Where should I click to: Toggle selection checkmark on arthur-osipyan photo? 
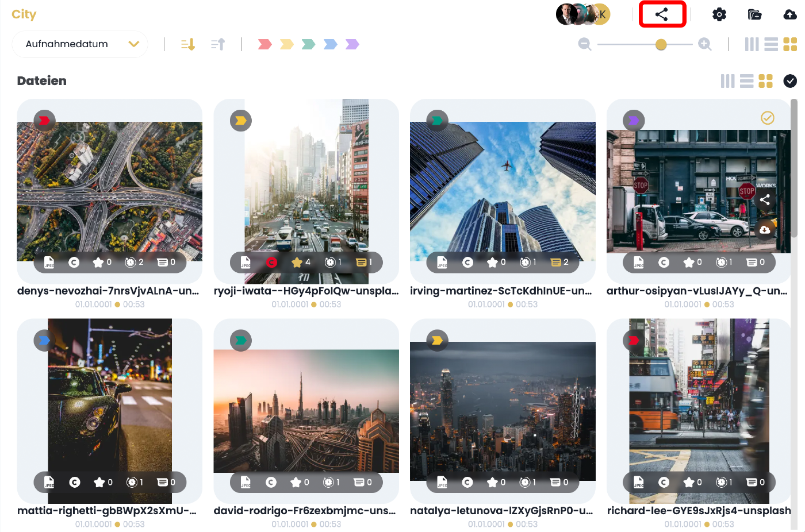(x=768, y=118)
